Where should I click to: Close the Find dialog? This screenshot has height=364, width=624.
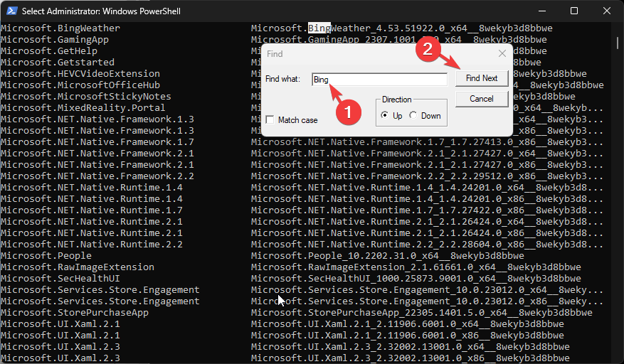coord(502,54)
